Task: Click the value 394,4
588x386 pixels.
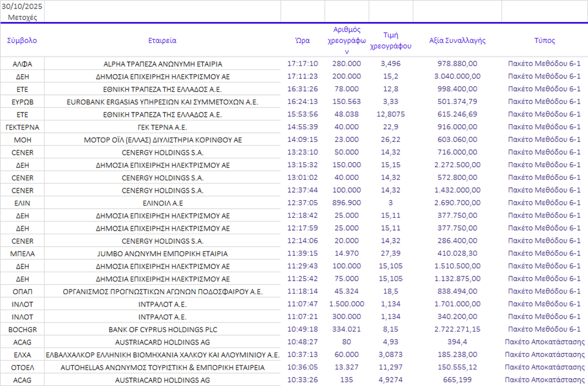Action: (457, 342)
